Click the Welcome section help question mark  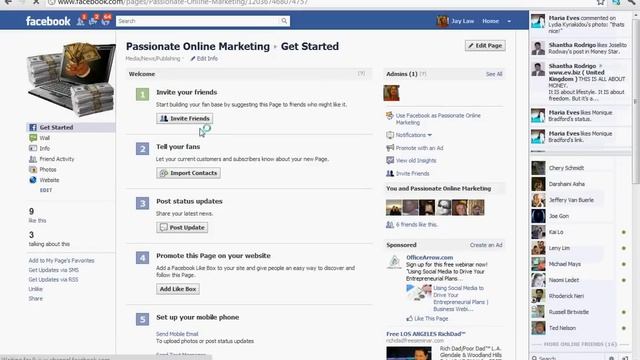361,73
